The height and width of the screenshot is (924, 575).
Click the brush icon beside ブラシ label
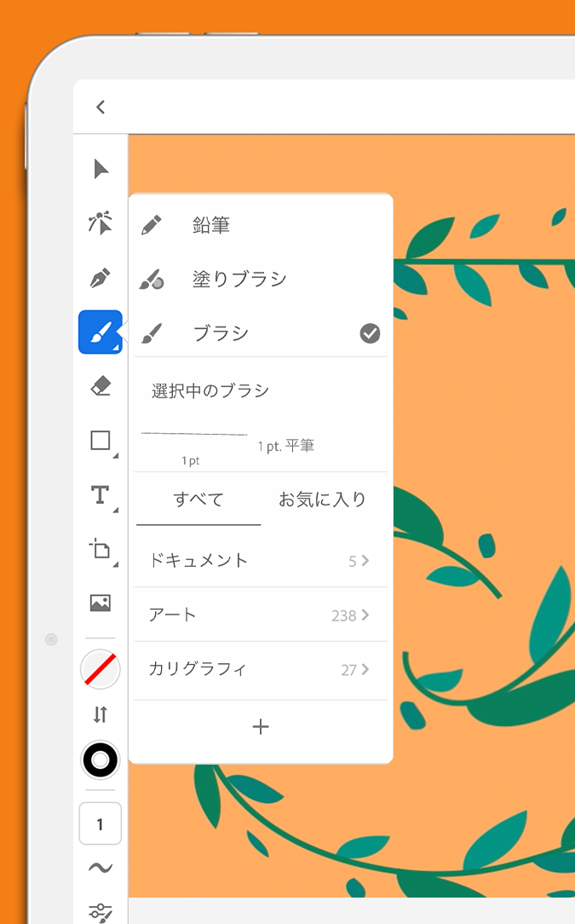pyautogui.click(x=152, y=333)
